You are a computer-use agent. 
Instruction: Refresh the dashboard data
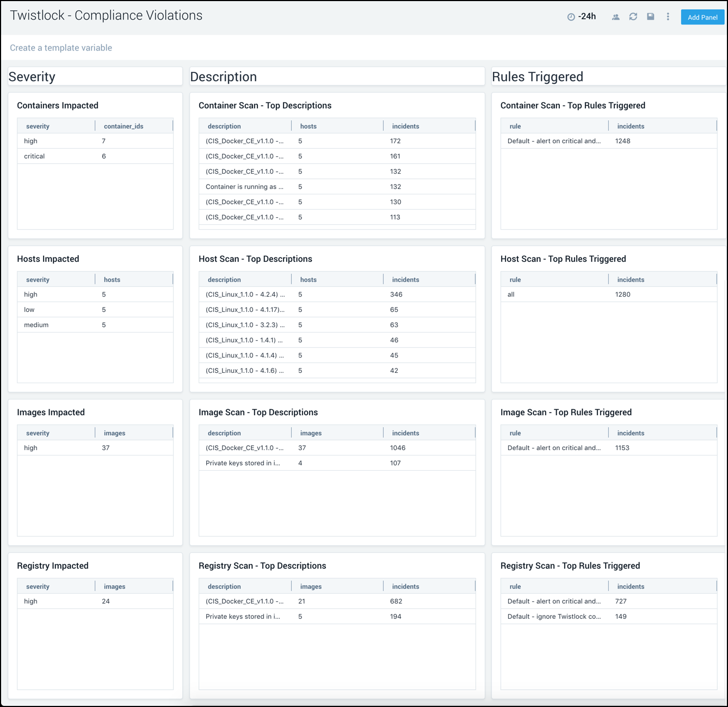pyautogui.click(x=633, y=16)
